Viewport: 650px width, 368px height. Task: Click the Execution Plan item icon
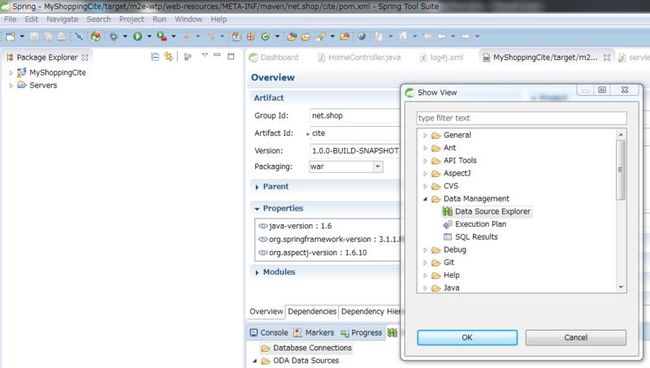(447, 224)
